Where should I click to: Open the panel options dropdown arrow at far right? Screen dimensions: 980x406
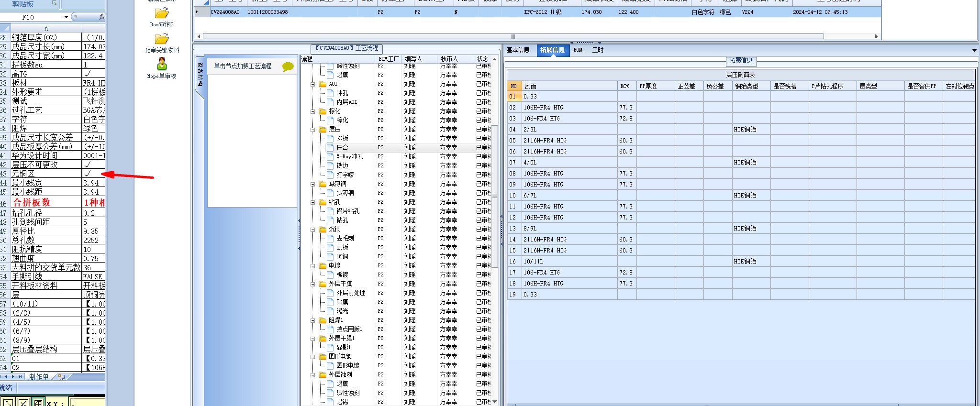(974, 50)
